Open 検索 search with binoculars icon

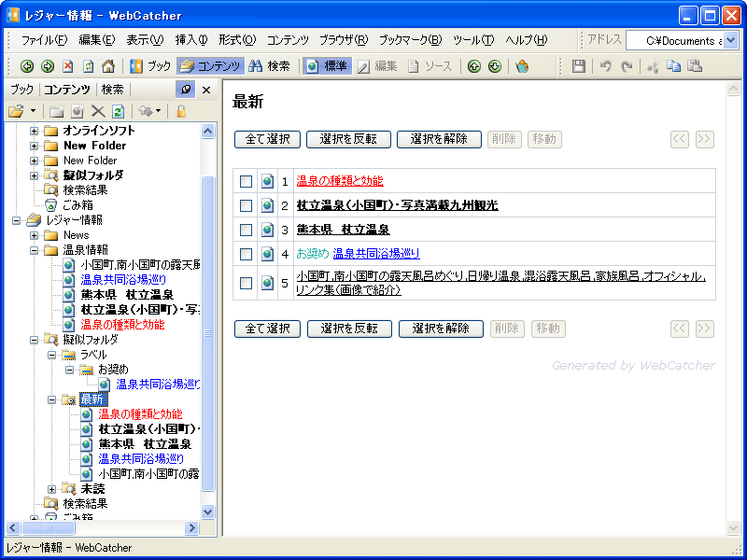pos(269,66)
